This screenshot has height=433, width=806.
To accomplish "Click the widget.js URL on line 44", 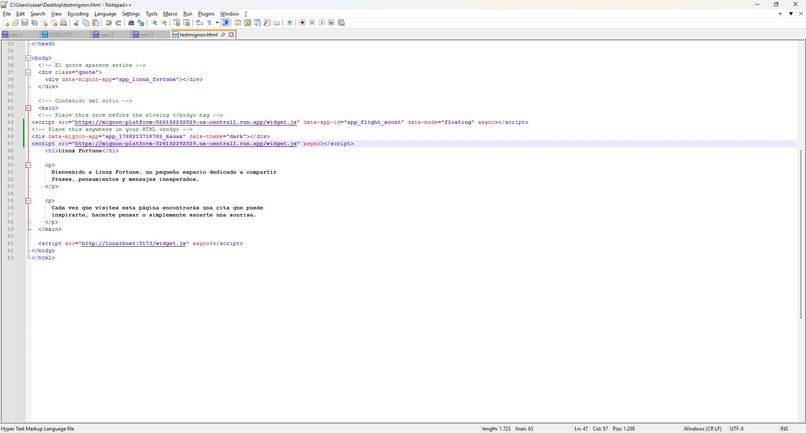I will (187, 122).
